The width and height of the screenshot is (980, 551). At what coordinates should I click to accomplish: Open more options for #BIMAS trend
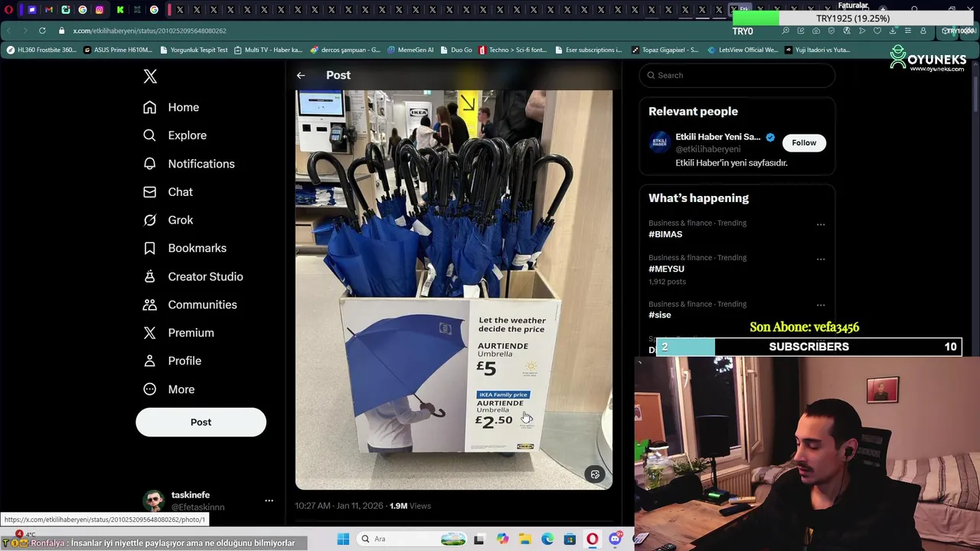821,224
